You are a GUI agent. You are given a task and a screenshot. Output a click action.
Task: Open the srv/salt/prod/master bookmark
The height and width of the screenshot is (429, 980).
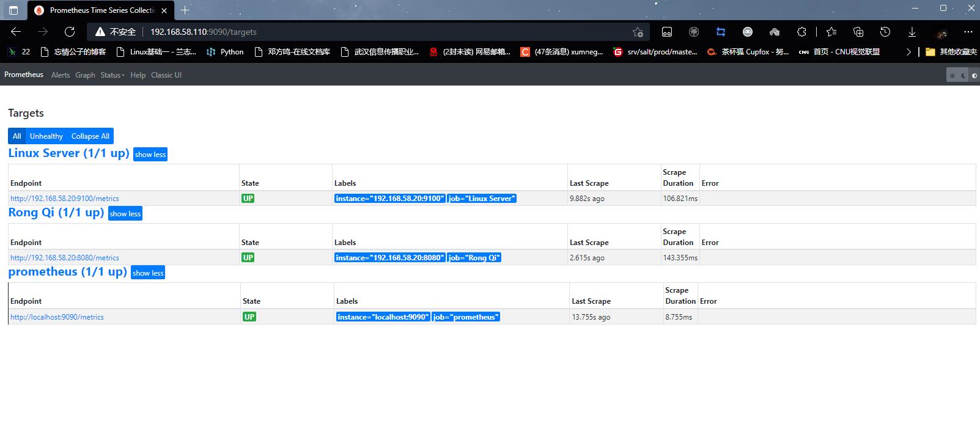click(x=655, y=52)
